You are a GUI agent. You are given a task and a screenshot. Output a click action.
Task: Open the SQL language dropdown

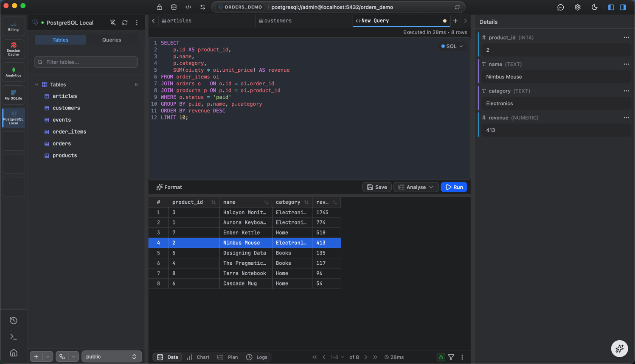pyautogui.click(x=452, y=46)
